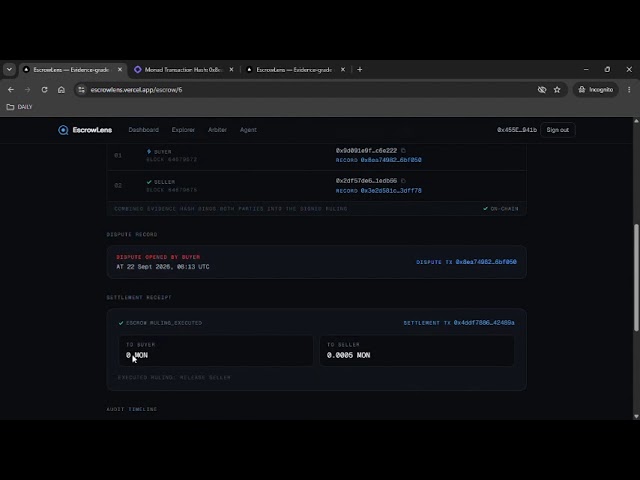
Task: Click the address bar URL
Action: coord(136,90)
